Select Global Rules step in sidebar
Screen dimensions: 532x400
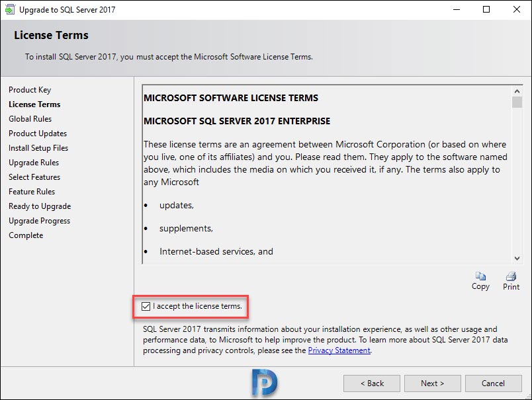click(x=30, y=119)
